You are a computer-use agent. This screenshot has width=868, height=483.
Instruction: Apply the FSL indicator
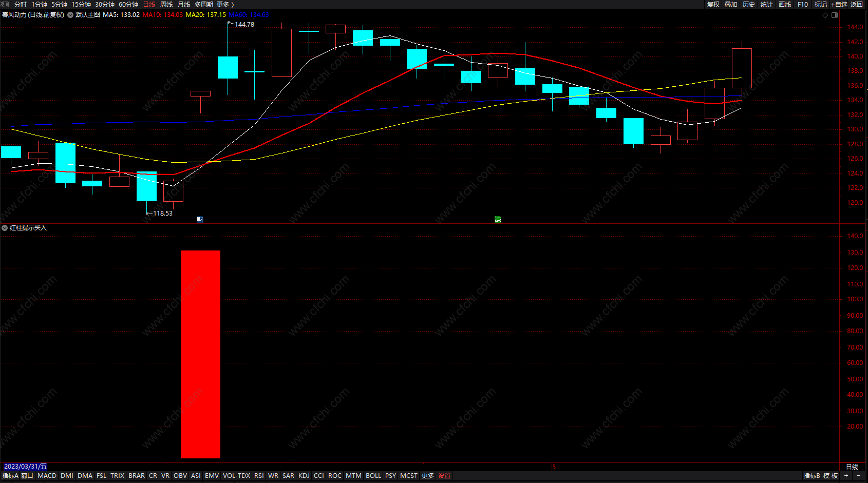click(x=102, y=476)
